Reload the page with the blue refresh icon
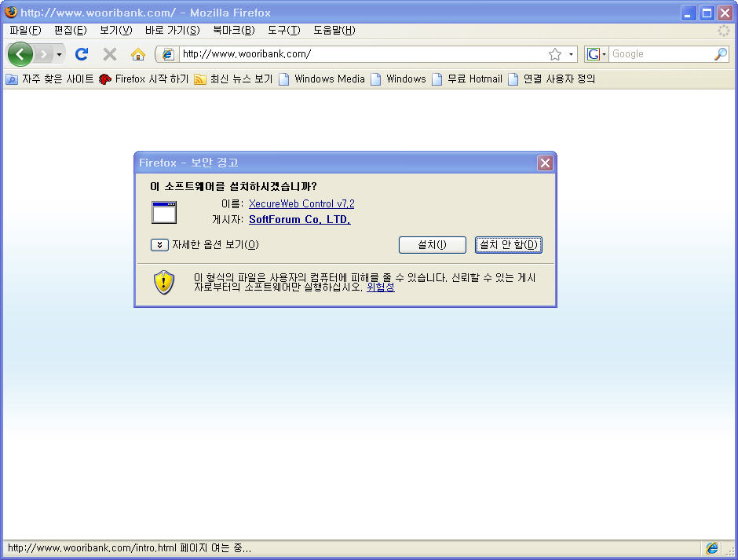This screenshot has width=738, height=560. coord(82,54)
